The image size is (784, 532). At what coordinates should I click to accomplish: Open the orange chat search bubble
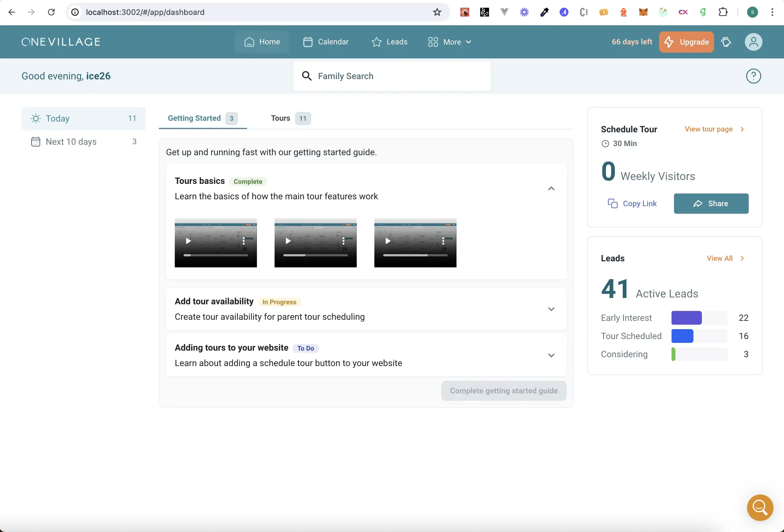pos(760,507)
